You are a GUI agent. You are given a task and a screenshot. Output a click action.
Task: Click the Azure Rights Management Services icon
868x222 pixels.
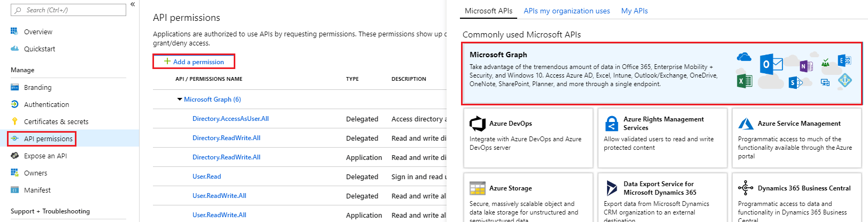(x=611, y=124)
